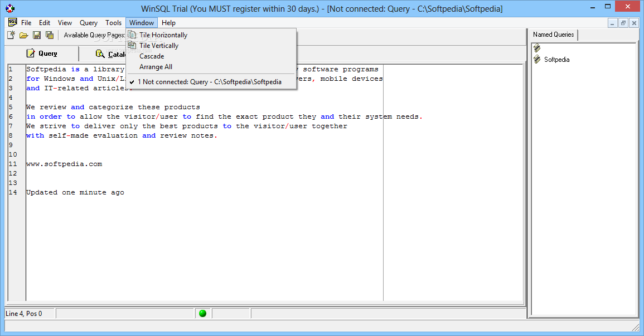The image size is (644, 336).
Task: Click the Tile Horizontally menu icon
Action: tap(132, 35)
